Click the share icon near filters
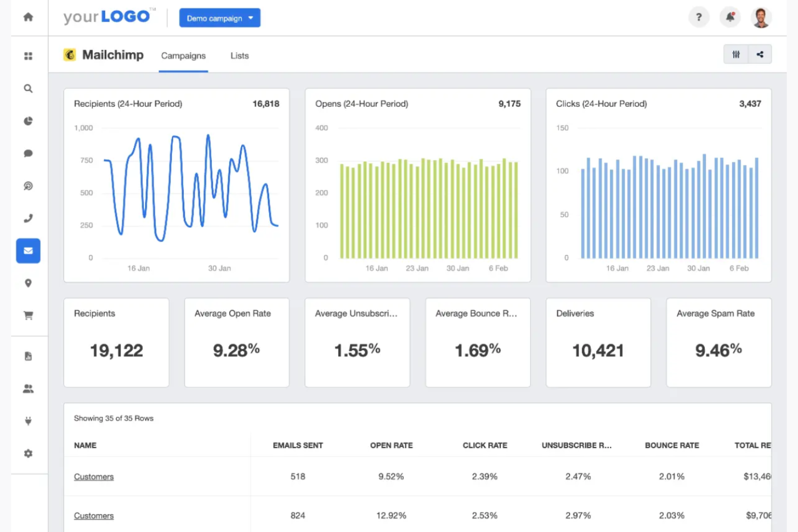The height and width of the screenshot is (532, 798). point(760,54)
